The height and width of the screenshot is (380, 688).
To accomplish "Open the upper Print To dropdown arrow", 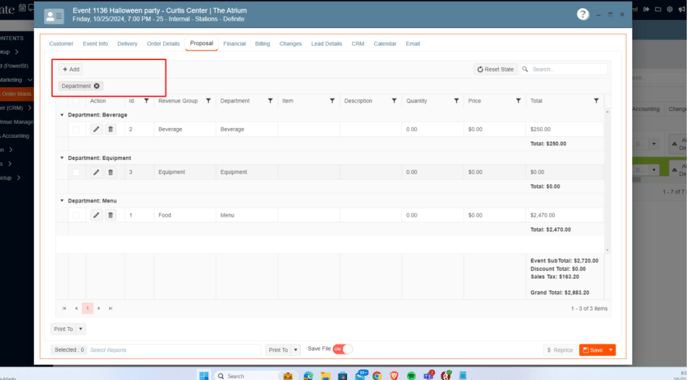I will point(81,329).
